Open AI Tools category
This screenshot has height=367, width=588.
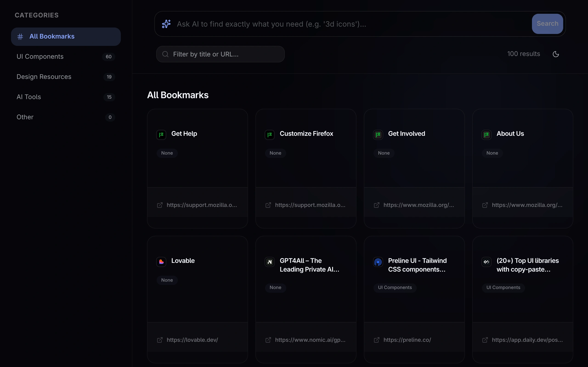click(x=29, y=97)
